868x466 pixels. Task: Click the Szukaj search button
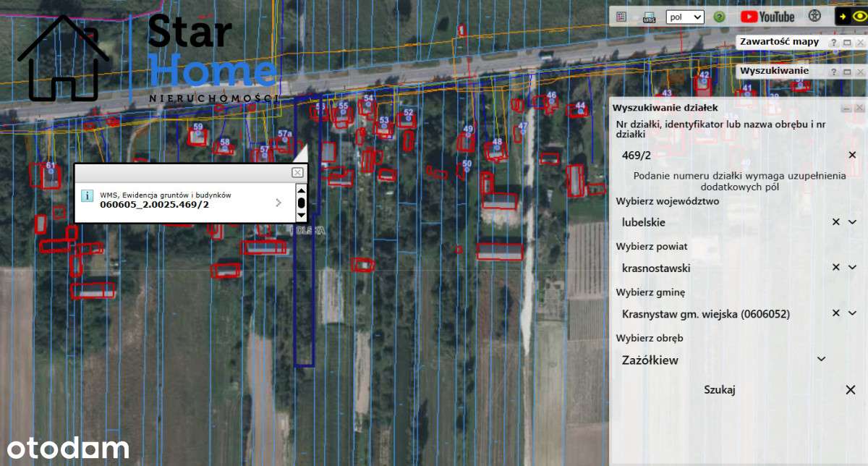[720, 390]
